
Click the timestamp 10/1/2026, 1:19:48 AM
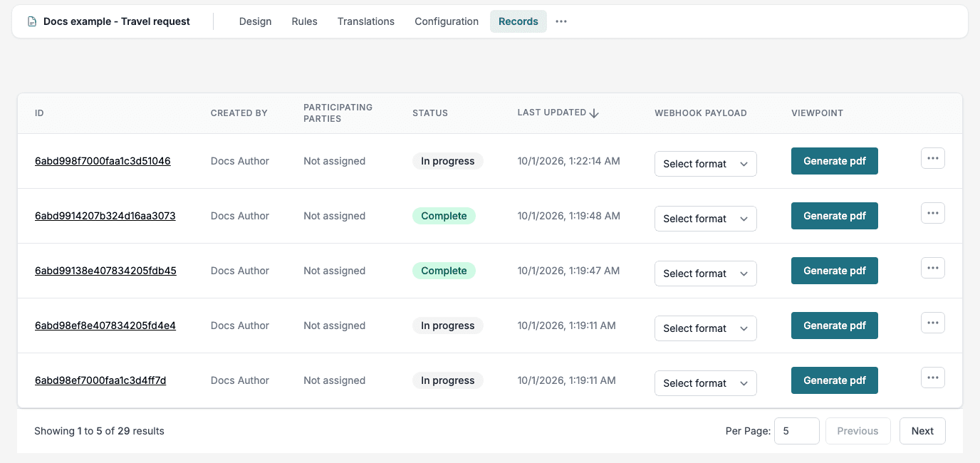[x=569, y=216]
